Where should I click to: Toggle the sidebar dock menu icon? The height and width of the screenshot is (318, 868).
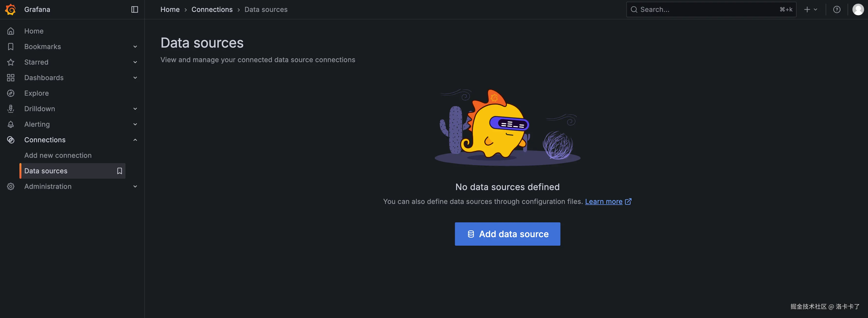(x=134, y=9)
